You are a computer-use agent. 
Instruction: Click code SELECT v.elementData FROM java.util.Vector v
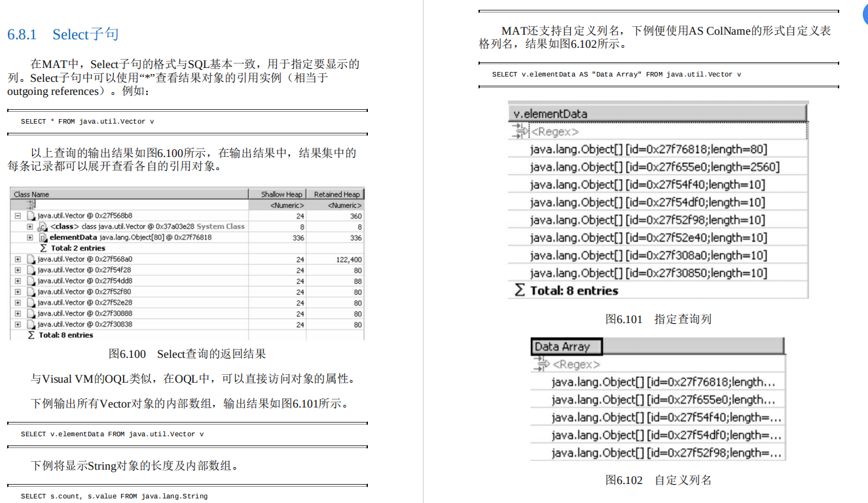(x=112, y=434)
